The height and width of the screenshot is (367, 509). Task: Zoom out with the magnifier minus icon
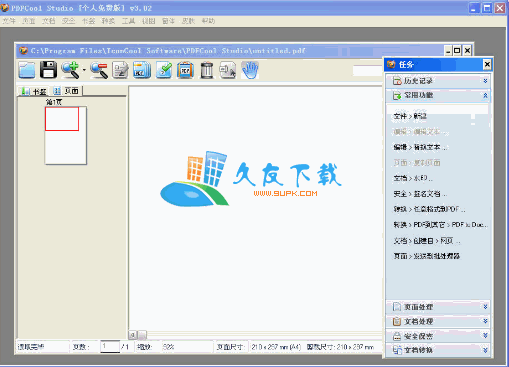point(99,70)
